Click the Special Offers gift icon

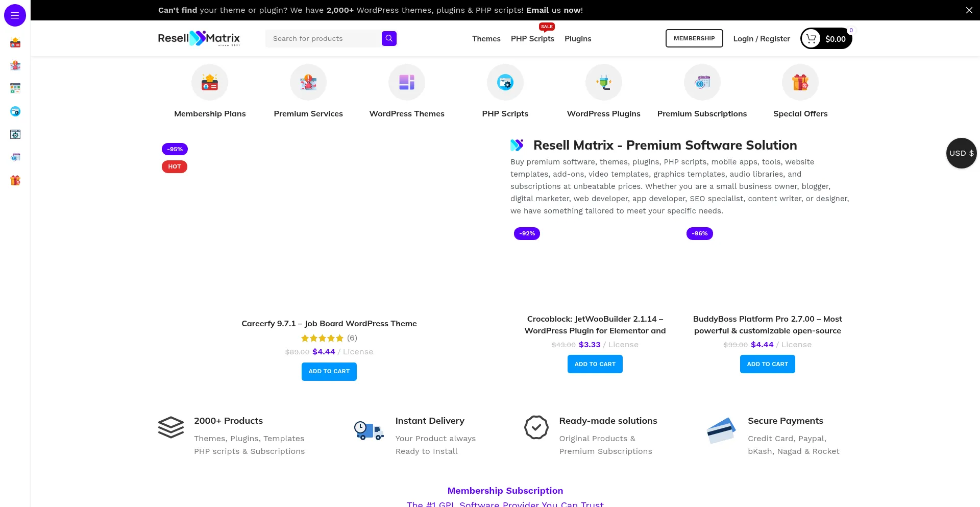tap(800, 82)
